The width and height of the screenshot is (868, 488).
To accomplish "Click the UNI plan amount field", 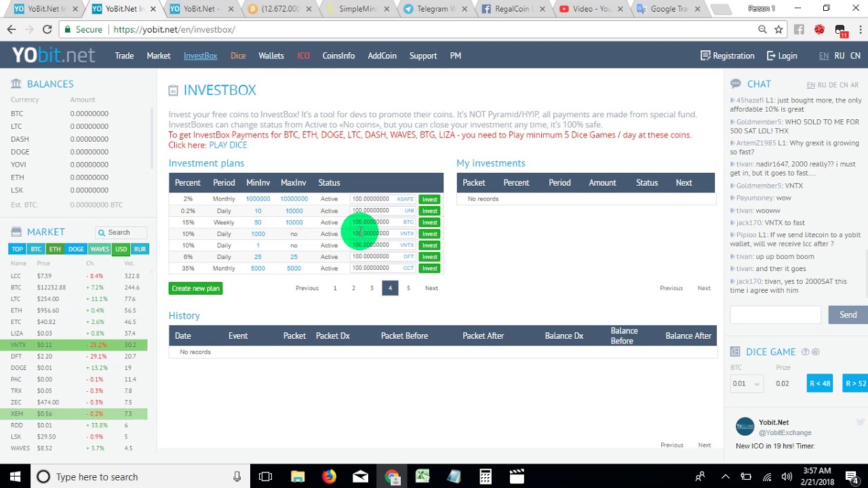I will [383, 211].
